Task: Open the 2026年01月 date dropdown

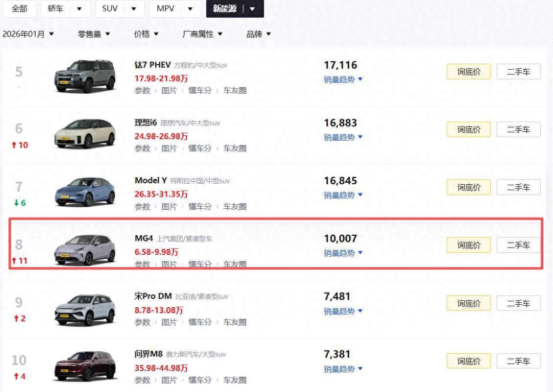Action: tap(28, 34)
